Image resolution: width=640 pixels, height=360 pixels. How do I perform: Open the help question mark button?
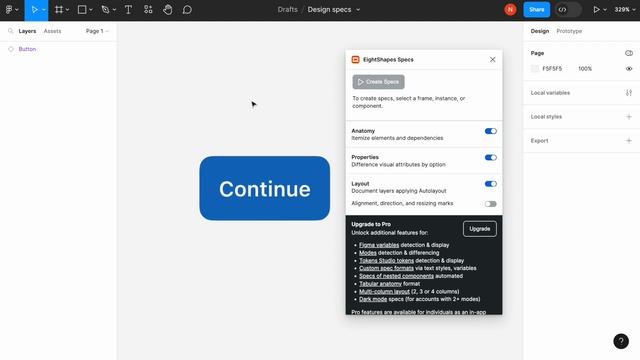pyautogui.click(x=621, y=341)
